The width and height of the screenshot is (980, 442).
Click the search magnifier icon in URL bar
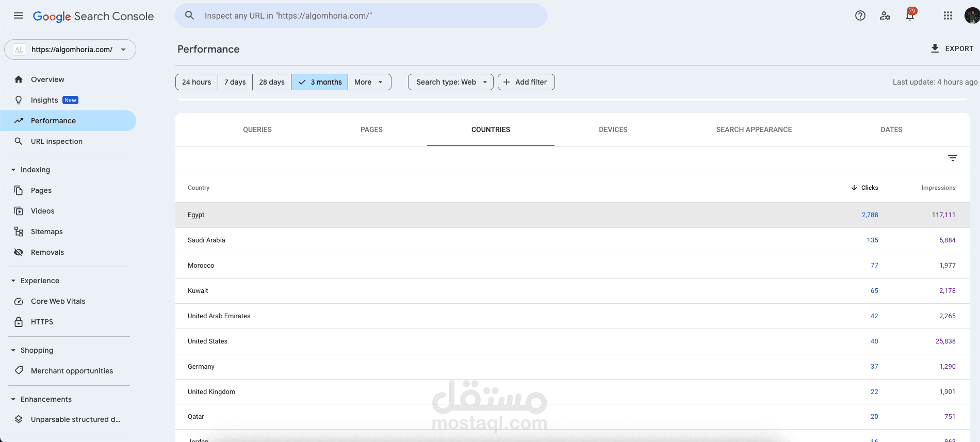pos(190,15)
